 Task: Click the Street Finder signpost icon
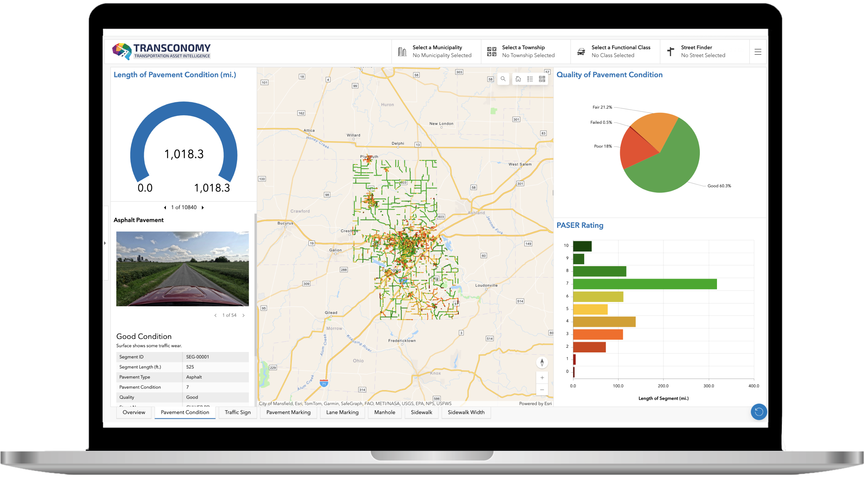click(670, 51)
